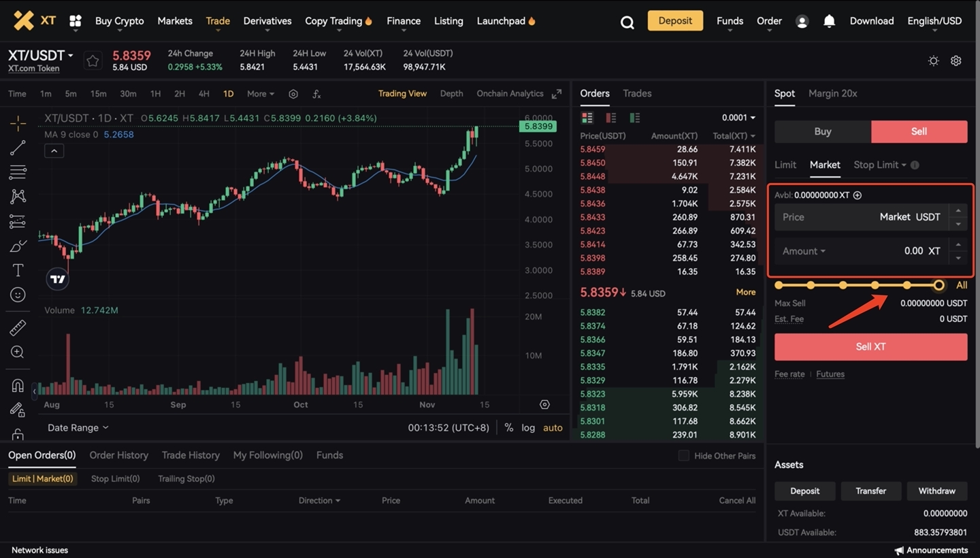Screen dimensions: 980x558
Task: Open the Copy Trading menu
Action: click(338, 21)
